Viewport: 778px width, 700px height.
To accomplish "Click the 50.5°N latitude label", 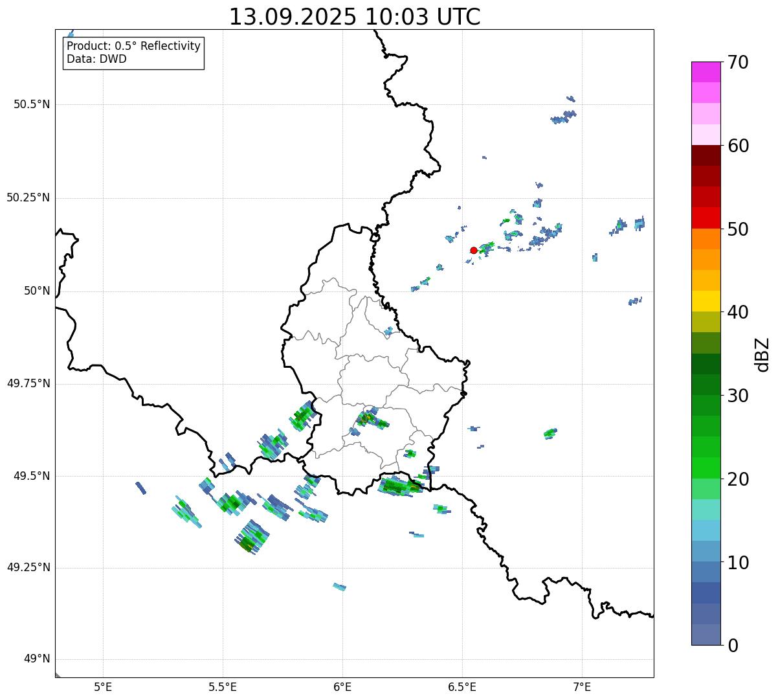I will [31, 104].
